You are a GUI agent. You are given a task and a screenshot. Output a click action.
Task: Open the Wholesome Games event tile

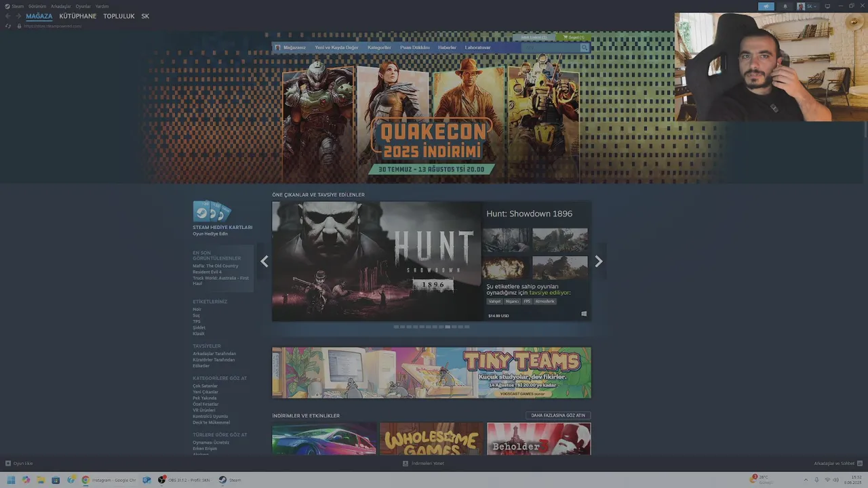tap(431, 439)
